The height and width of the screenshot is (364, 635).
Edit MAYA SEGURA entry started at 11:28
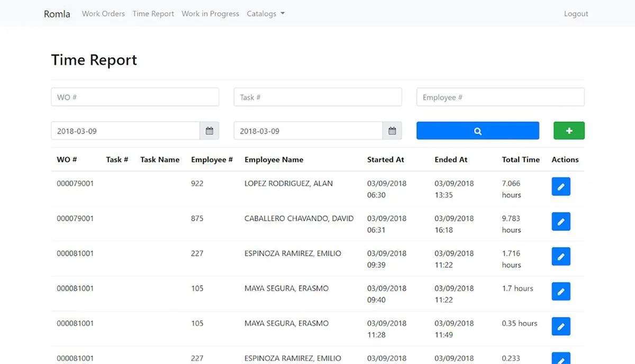click(561, 326)
